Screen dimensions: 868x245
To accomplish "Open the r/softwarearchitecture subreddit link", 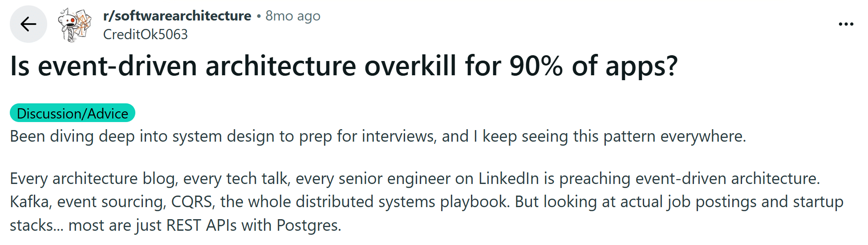I will click(177, 16).
